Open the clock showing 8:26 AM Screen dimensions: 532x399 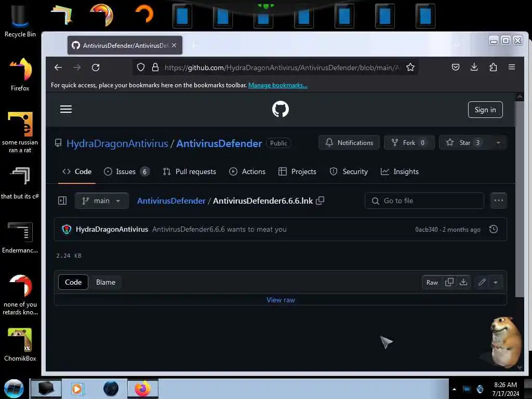click(x=505, y=389)
